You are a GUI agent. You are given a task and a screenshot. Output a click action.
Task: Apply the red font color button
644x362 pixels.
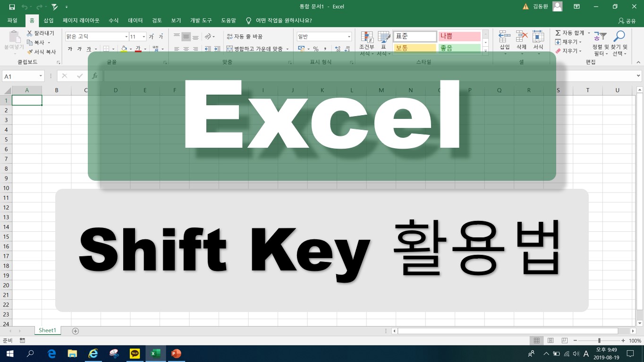138,49
